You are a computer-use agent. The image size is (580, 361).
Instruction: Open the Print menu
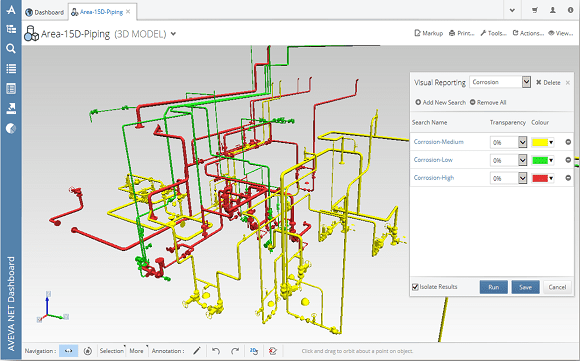coord(461,33)
